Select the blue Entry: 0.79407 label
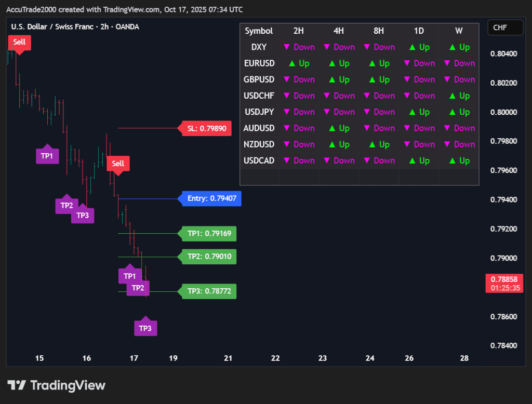 [210, 198]
